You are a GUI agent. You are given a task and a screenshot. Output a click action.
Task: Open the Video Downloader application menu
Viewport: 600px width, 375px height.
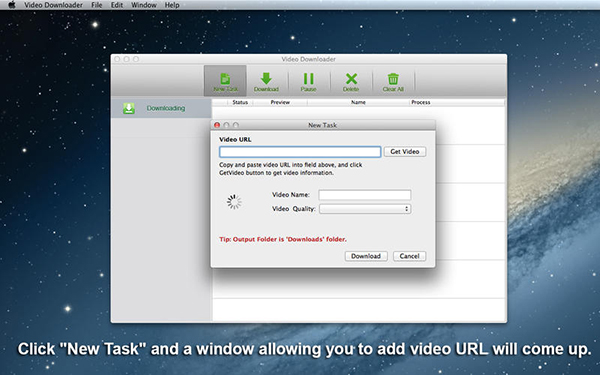(x=53, y=5)
